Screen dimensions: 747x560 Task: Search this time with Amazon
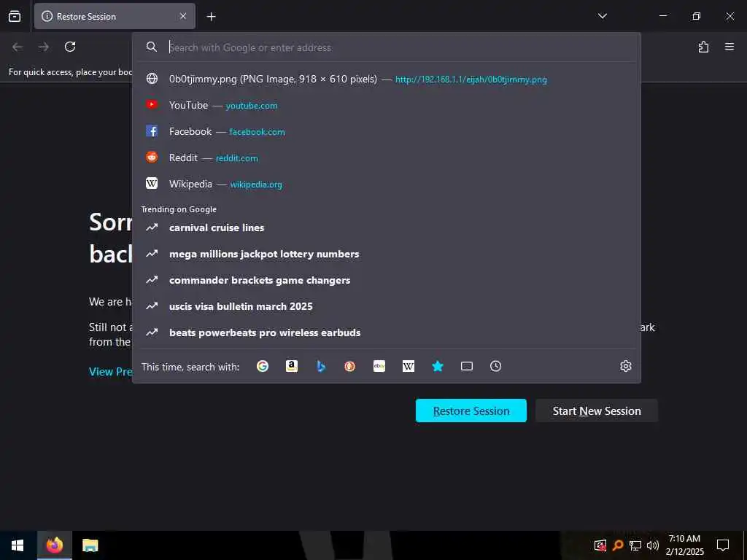[292, 366]
